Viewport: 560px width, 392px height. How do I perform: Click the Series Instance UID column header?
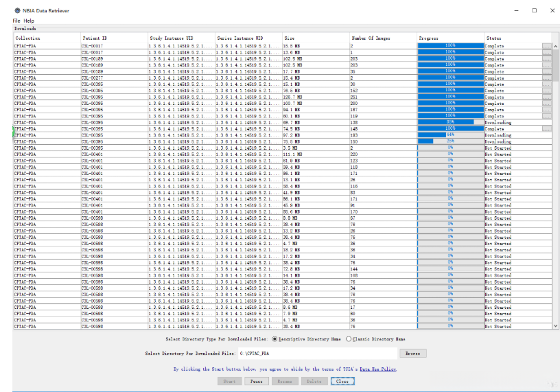point(249,38)
